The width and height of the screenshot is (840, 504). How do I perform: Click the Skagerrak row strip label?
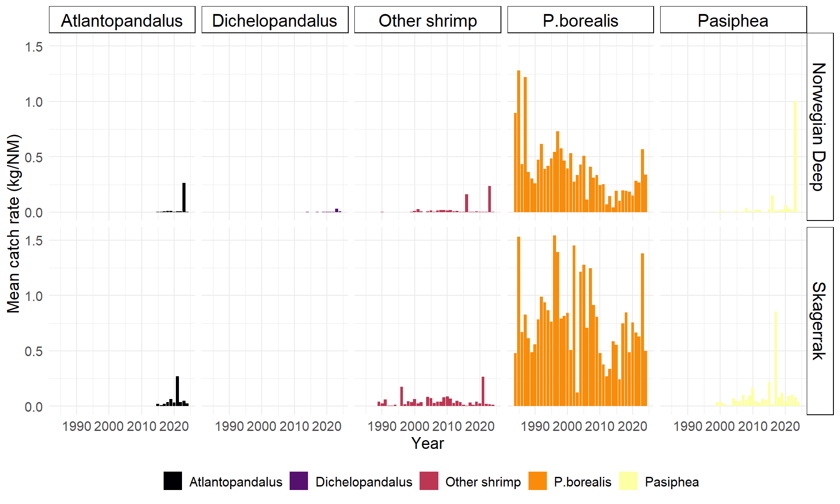point(819,321)
